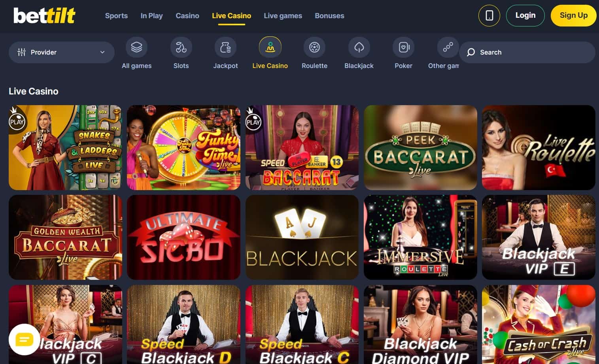Open the Sports menu item
599x364 pixels.
click(x=116, y=16)
